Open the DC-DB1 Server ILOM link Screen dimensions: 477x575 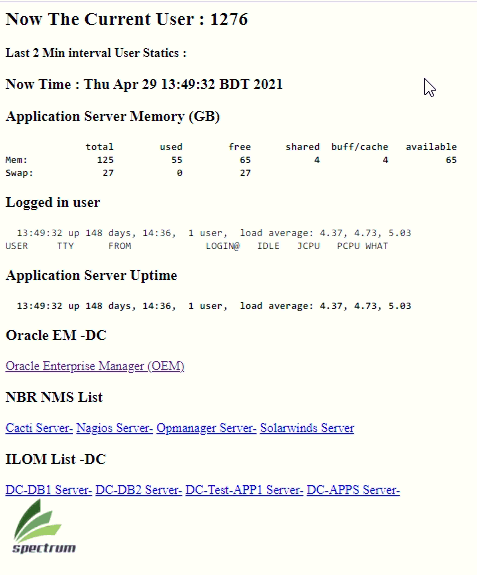point(48,490)
